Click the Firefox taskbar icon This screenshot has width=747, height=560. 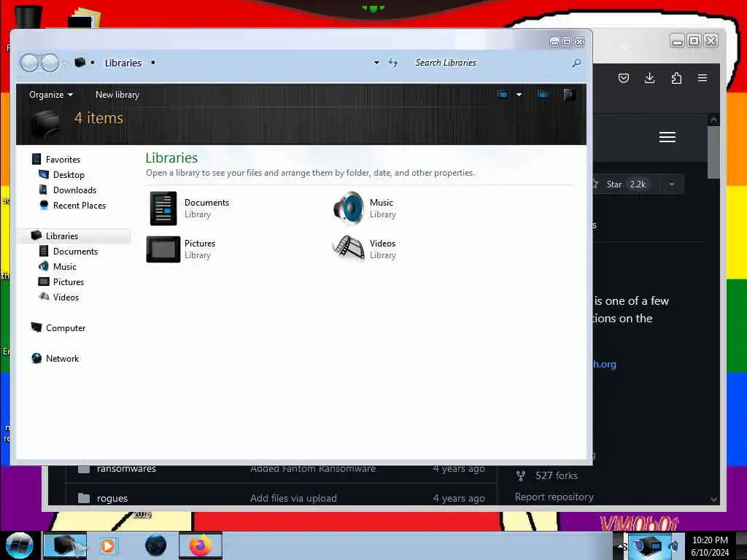click(201, 545)
